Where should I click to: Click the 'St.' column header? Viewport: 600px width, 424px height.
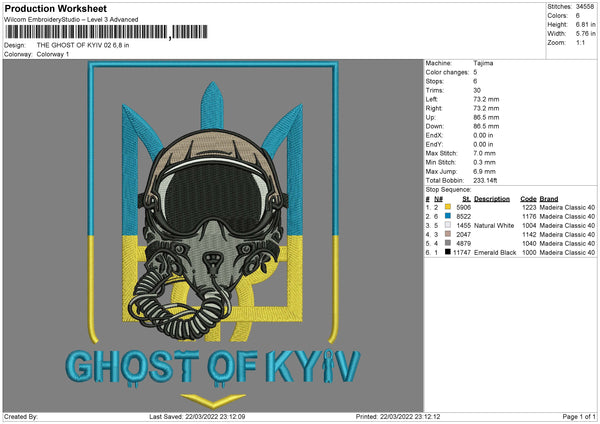coord(467,199)
